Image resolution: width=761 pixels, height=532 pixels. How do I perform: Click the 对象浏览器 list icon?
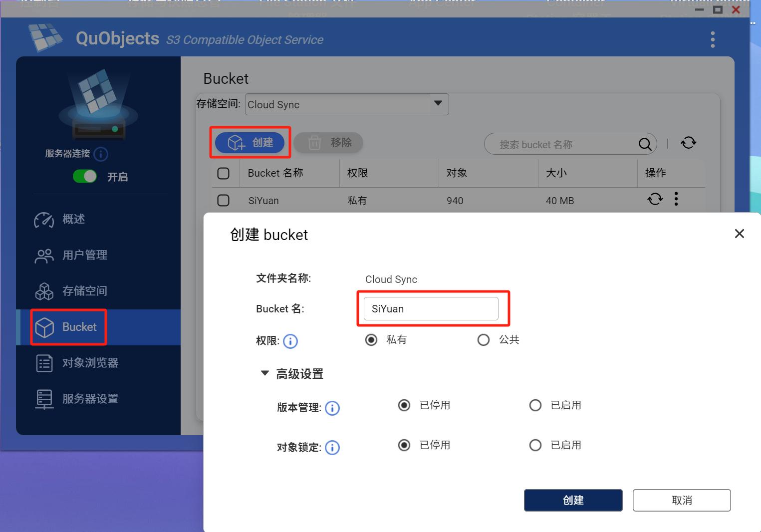(44, 363)
